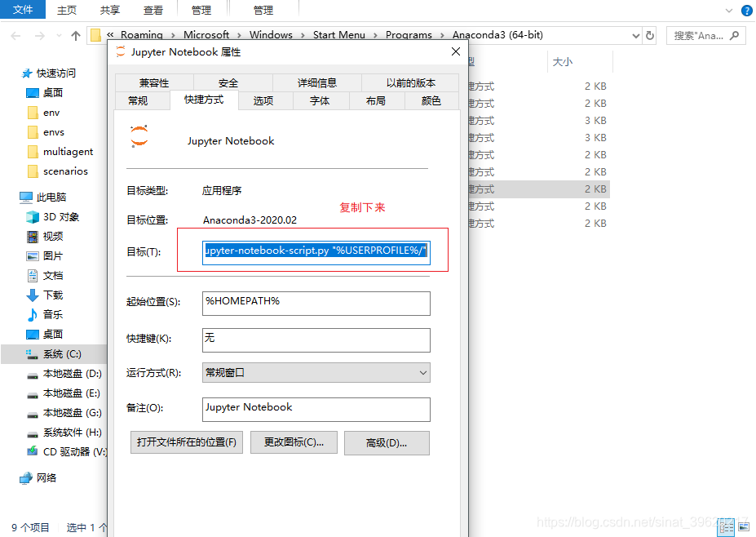Click the 高级(D)... button
This screenshot has width=756, height=537.
[387, 443]
